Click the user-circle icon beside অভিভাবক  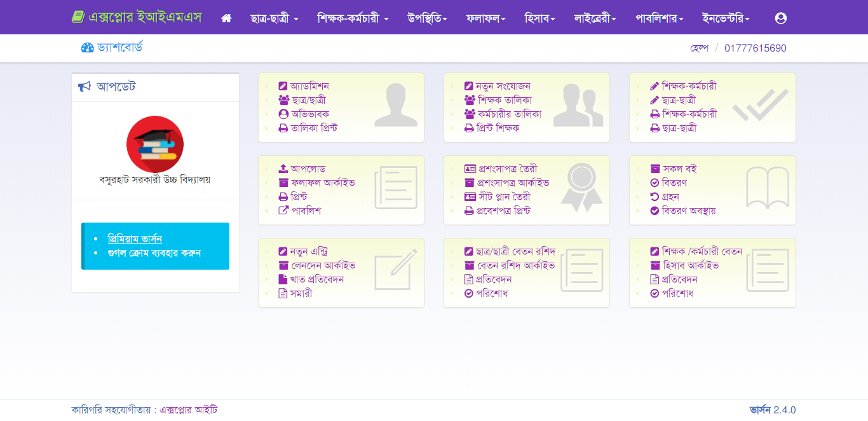click(283, 114)
